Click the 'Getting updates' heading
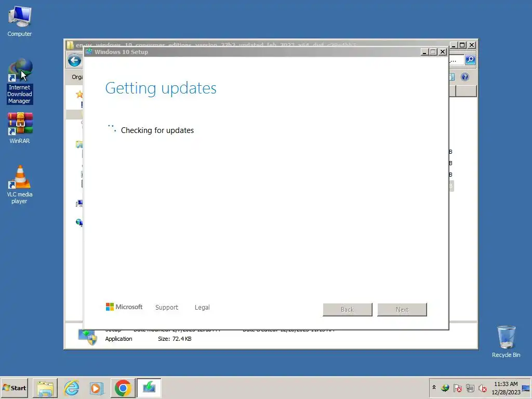 tap(161, 88)
